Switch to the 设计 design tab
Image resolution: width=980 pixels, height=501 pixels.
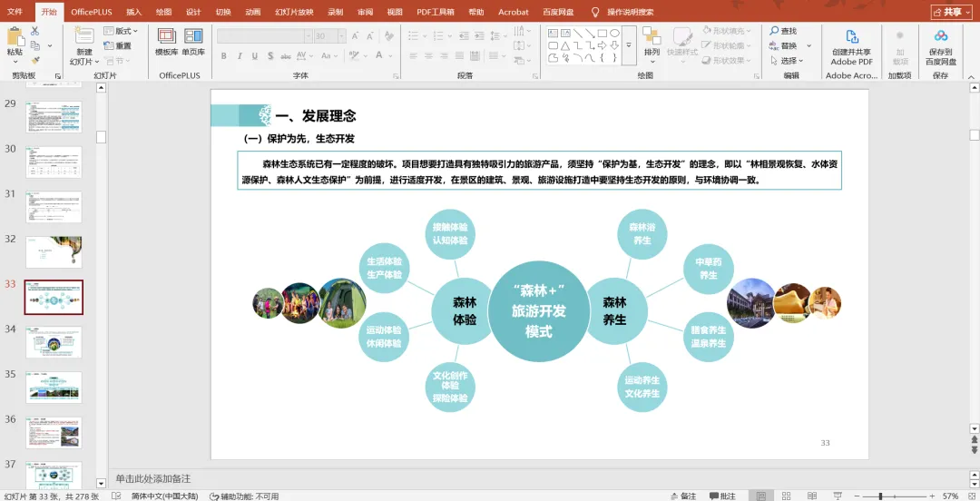[194, 12]
